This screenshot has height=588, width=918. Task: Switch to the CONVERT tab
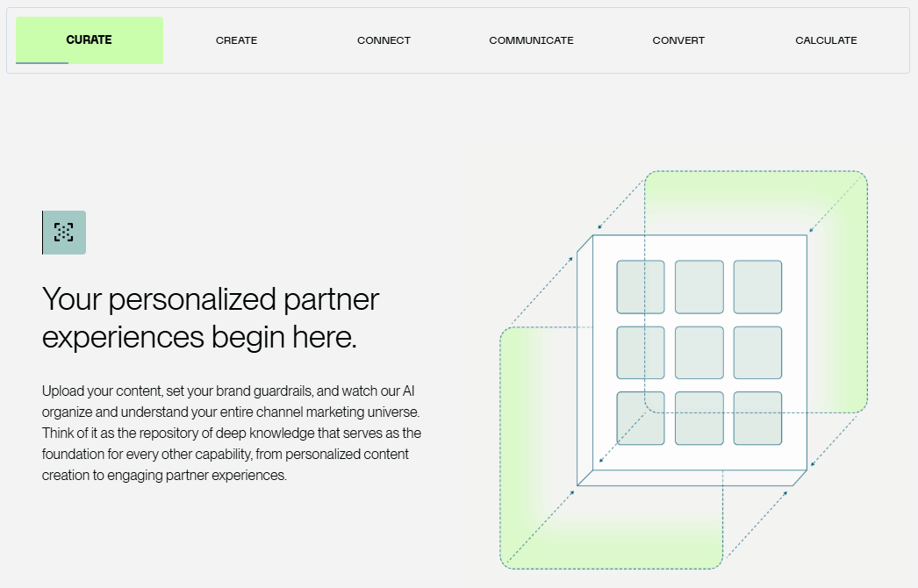click(x=678, y=40)
